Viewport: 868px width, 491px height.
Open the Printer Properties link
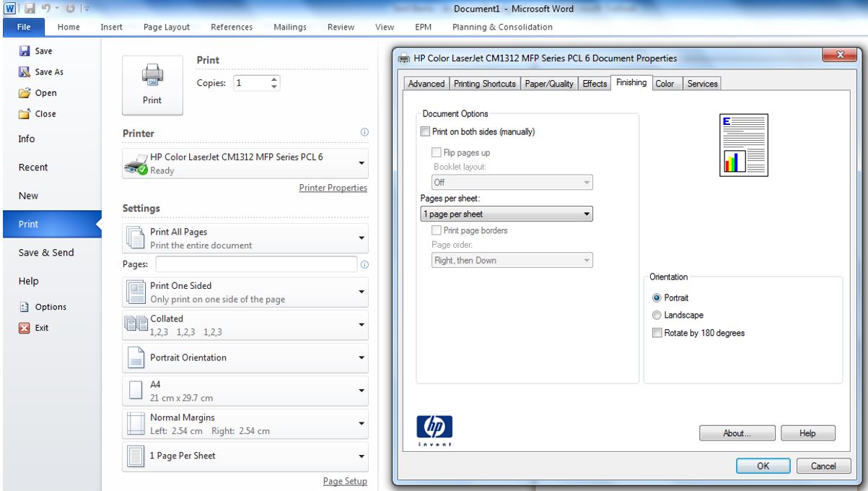click(x=333, y=188)
